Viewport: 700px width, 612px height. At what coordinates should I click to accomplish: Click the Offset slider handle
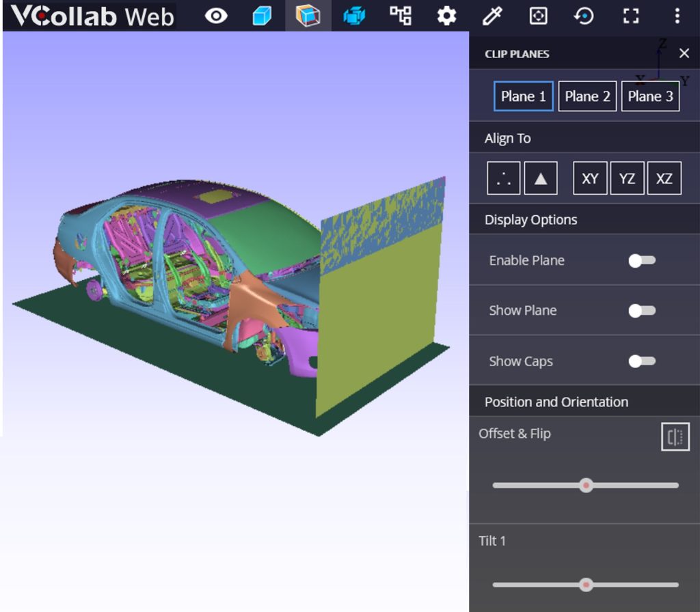click(586, 486)
